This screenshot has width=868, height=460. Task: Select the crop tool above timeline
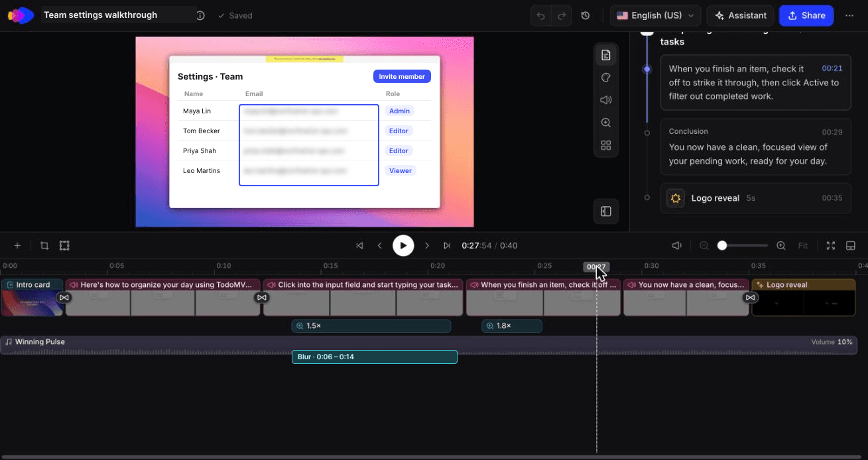pyautogui.click(x=44, y=245)
